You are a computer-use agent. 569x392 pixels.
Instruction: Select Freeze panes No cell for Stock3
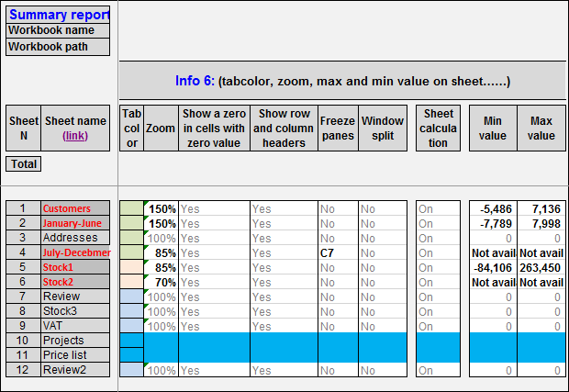click(338, 311)
